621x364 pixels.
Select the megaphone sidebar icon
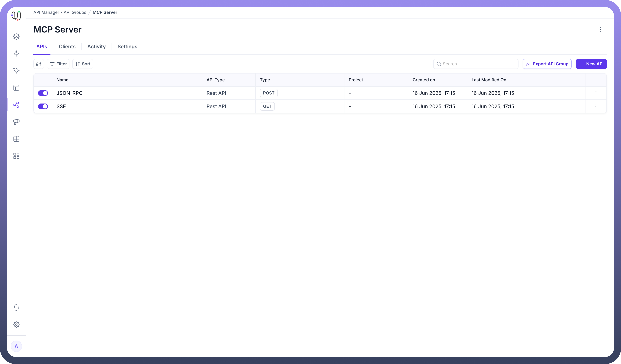point(16,122)
